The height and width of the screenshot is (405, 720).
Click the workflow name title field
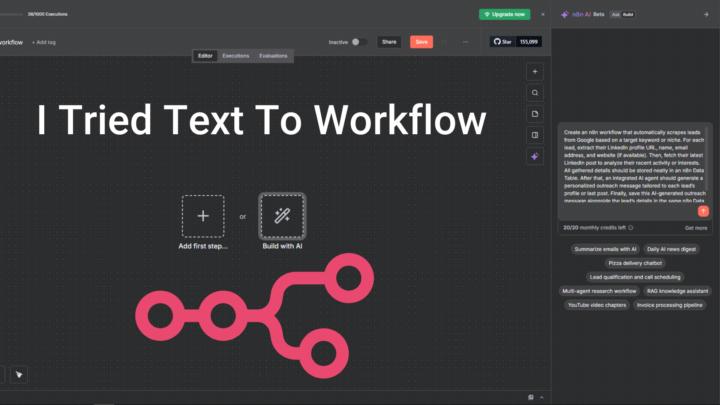(11, 42)
